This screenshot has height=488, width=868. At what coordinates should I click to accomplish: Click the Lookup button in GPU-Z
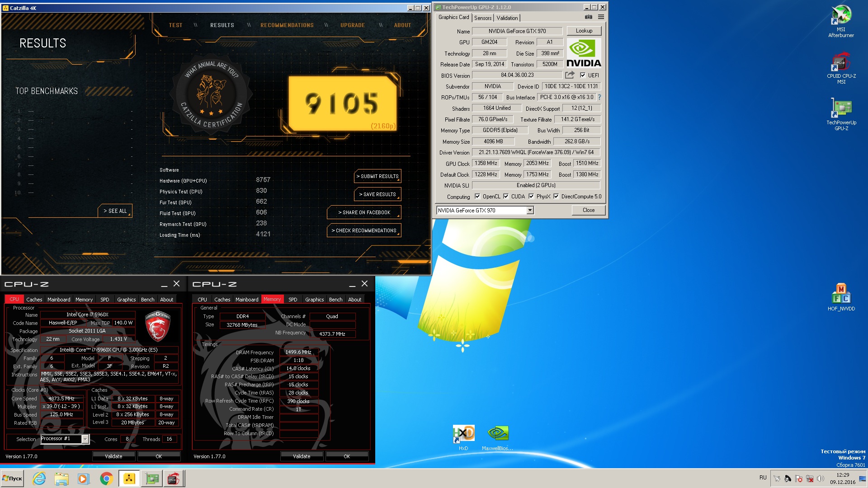[584, 31]
